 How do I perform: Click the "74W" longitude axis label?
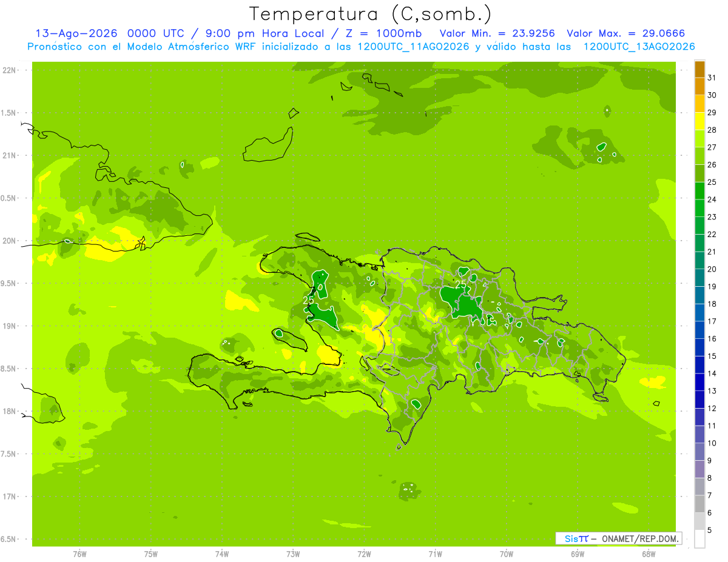(x=222, y=554)
